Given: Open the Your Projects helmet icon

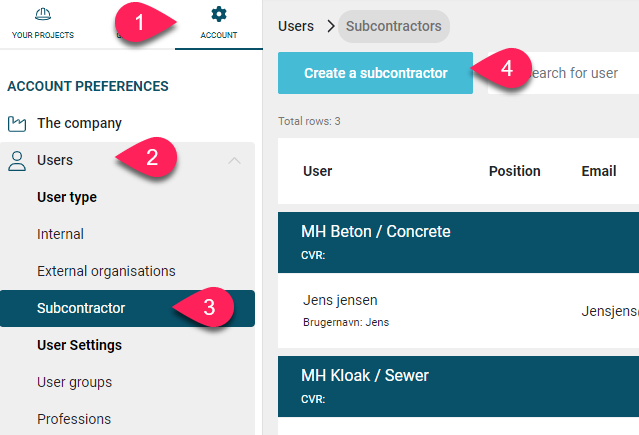Looking at the screenshot, I should (x=43, y=14).
